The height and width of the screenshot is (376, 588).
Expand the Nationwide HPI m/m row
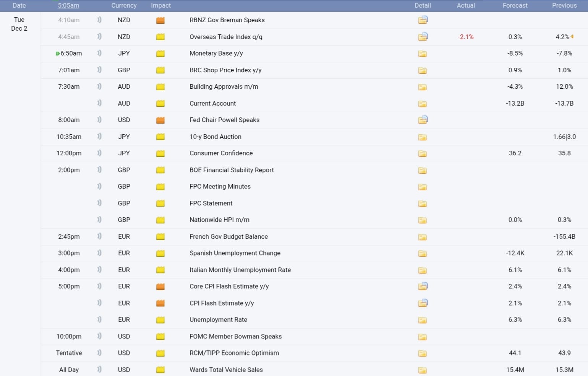(x=219, y=220)
